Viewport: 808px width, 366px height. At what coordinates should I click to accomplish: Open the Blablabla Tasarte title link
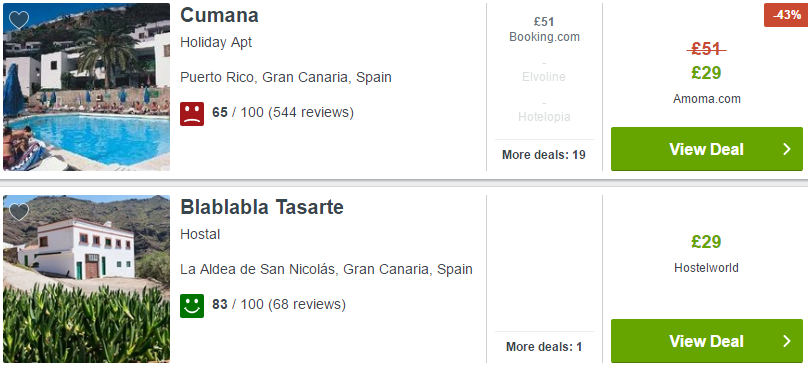coord(262,207)
